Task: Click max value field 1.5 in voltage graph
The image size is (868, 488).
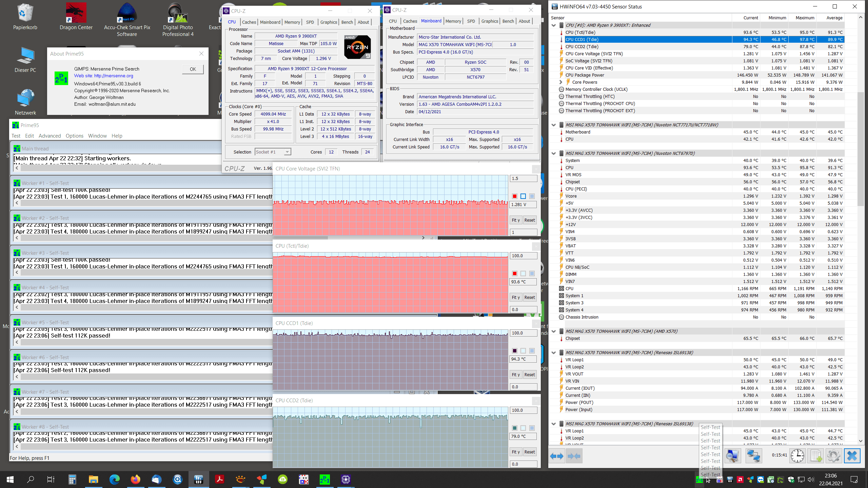Action: 524,179
